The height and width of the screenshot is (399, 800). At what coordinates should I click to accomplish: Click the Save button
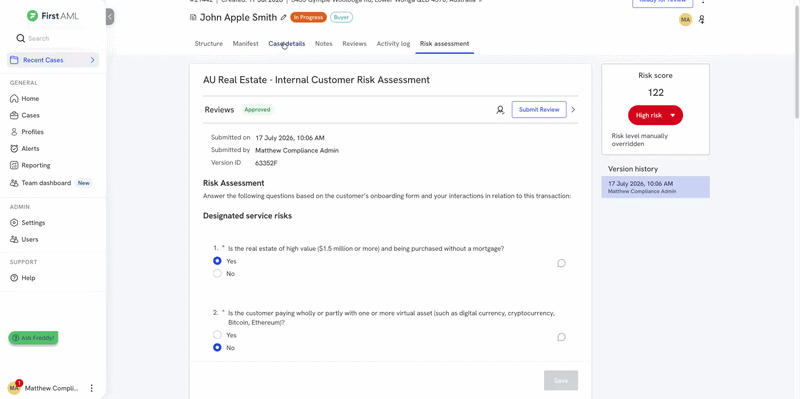(x=561, y=381)
